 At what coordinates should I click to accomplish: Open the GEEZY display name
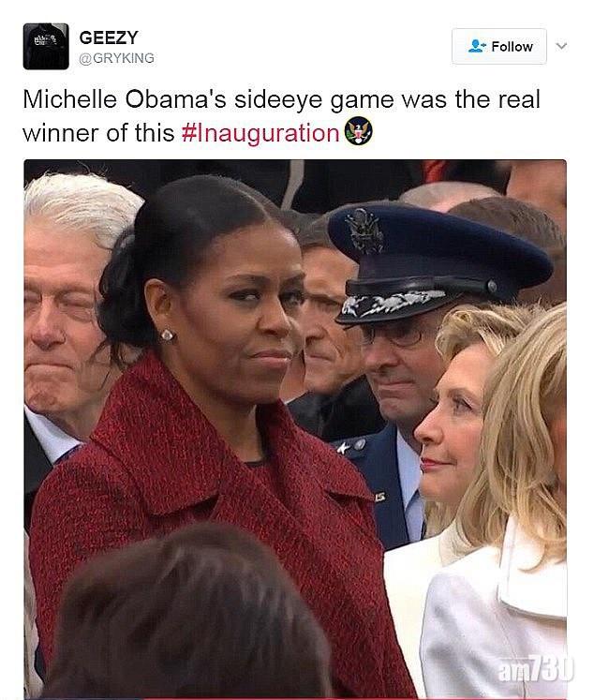109,37
